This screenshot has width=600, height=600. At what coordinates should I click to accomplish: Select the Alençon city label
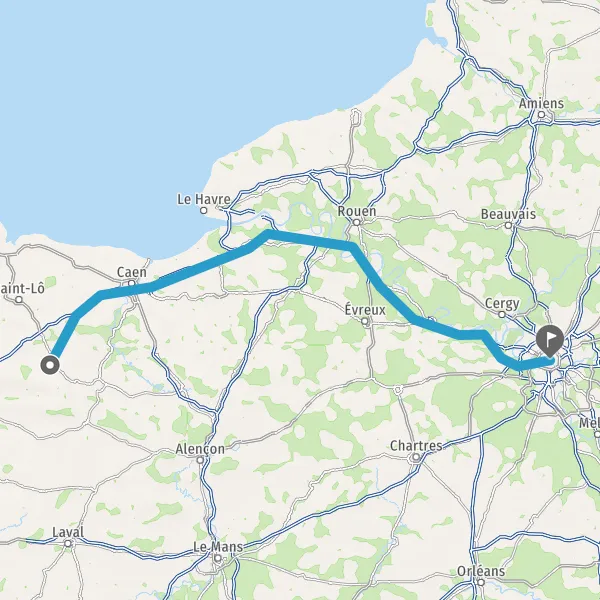[200, 449]
